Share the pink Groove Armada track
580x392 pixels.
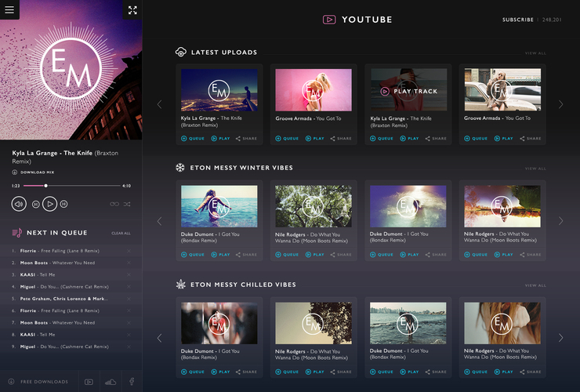(341, 139)
